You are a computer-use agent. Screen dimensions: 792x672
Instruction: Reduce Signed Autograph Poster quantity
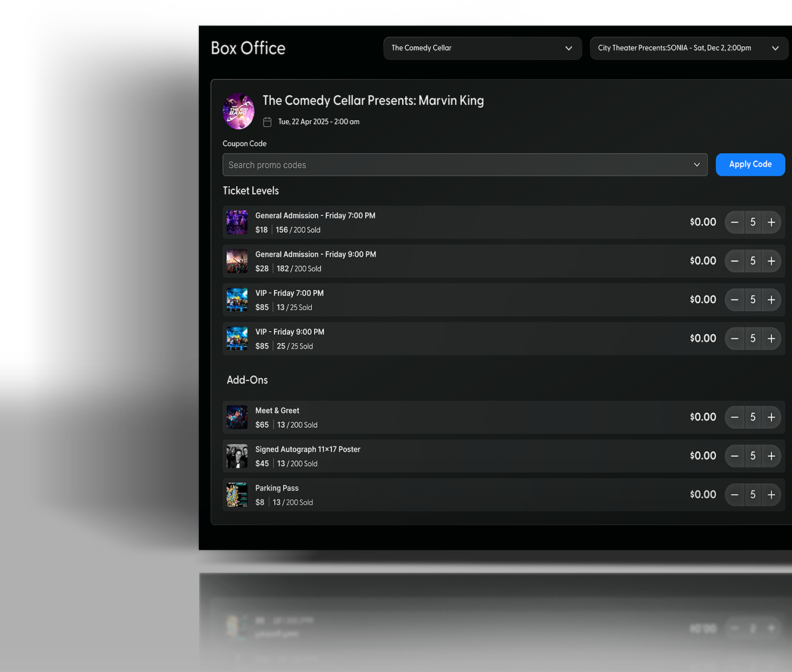735,456
